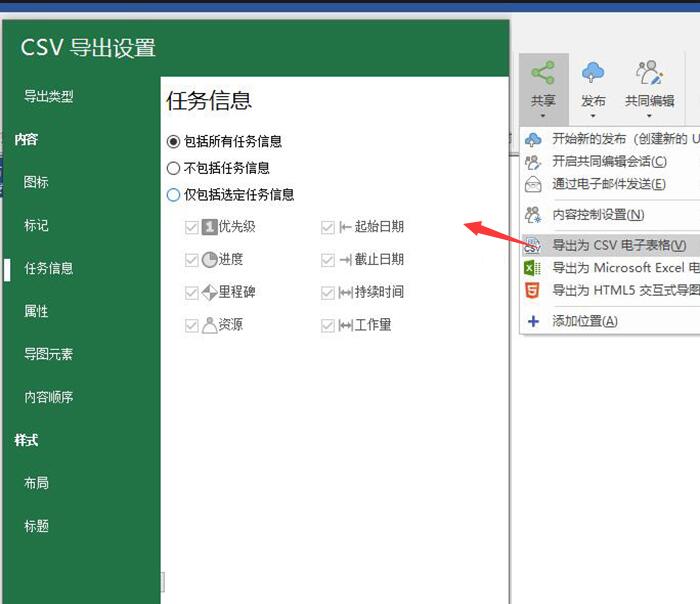Viewport: 700px width, 604px height.
Task: Select the 包括所有任务信息 radio button
Action: click(173, 142)
